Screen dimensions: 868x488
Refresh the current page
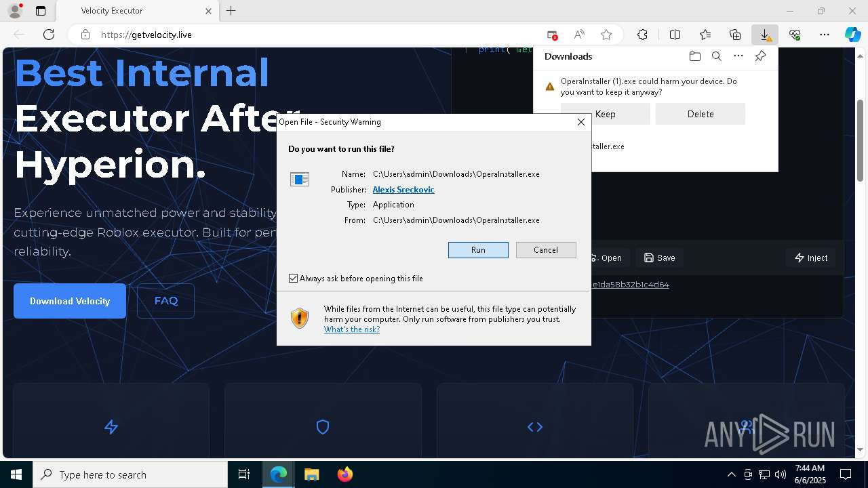coord(49,35)
